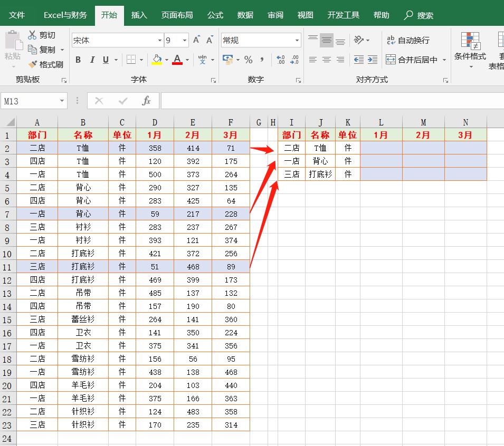504x446 pixels.
Task: Toggle Italic formatting
Action: [92, 60]
